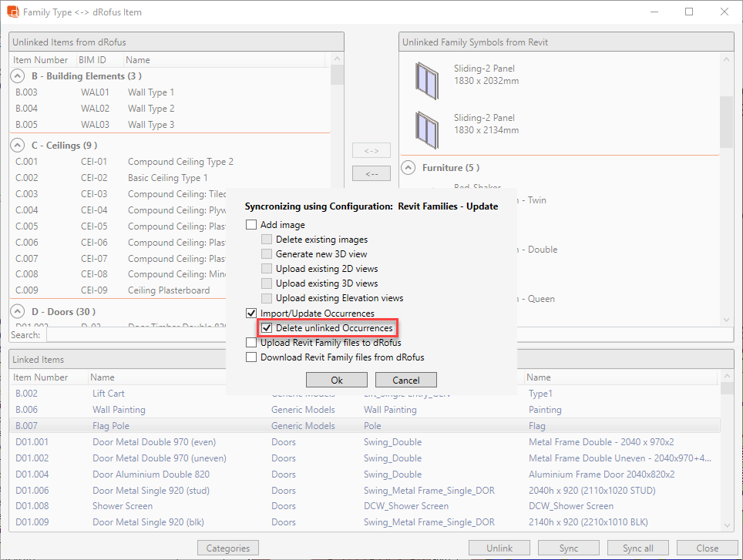Screen dimensions: 743x560
Task: Cancel the synchronizing dialog
Action: pos(405,380)
